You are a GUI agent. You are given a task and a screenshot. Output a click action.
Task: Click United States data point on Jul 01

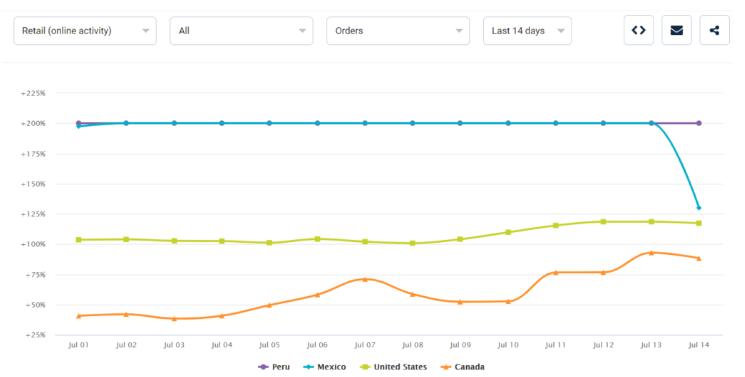(x=78, y=240)
